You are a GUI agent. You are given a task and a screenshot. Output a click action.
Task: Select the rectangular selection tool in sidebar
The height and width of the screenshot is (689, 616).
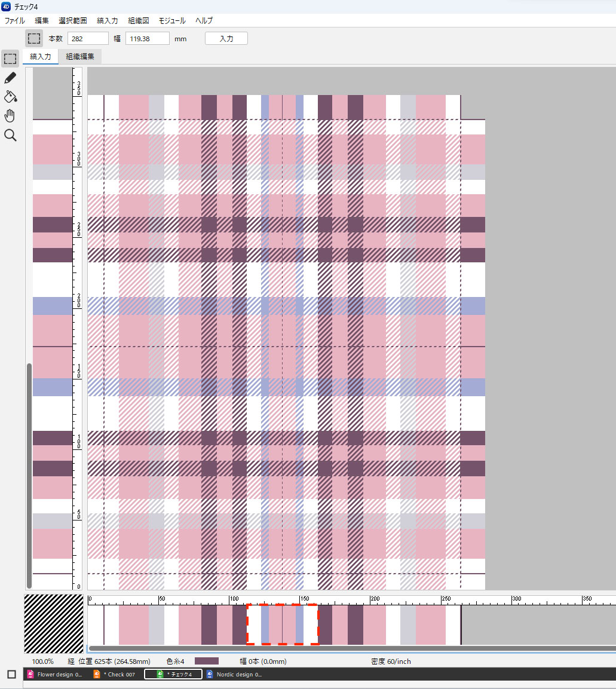10,59
